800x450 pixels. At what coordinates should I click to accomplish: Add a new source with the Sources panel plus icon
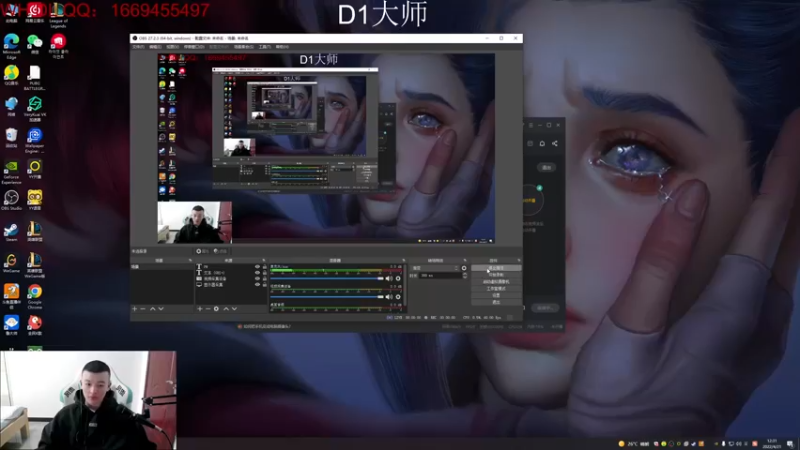[200, 309]
